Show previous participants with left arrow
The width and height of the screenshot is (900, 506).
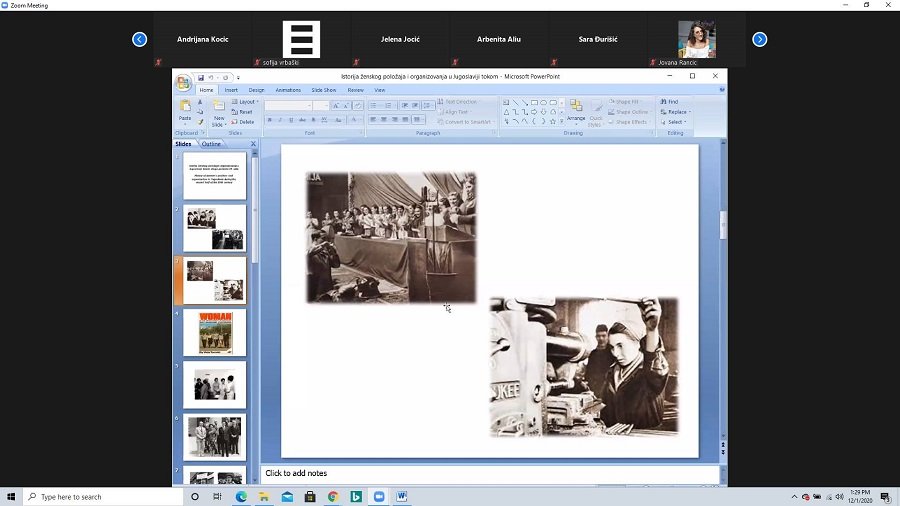click(139, 39)
